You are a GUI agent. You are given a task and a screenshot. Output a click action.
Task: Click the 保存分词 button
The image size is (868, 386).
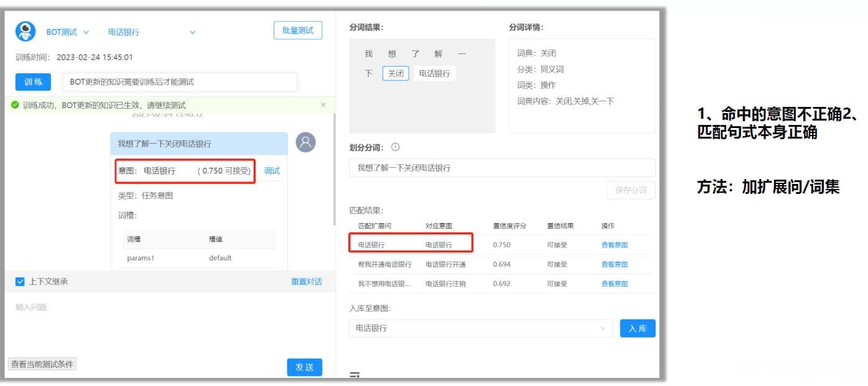coord(631,190)
